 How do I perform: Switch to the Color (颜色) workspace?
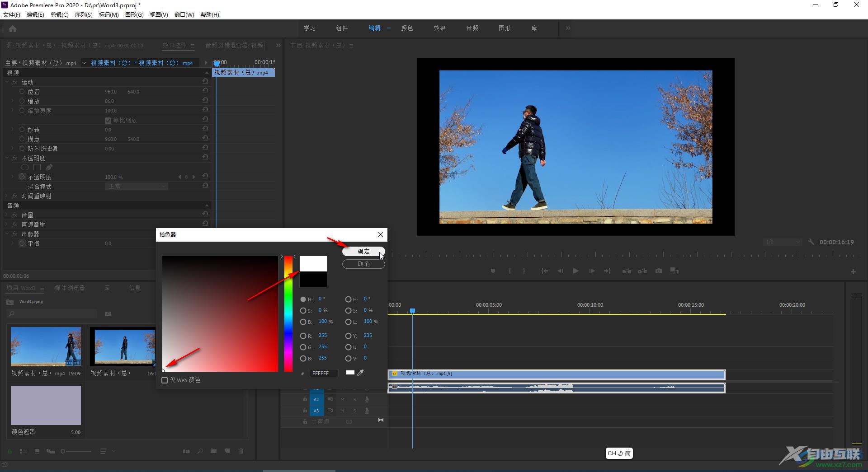pos(407,28)
